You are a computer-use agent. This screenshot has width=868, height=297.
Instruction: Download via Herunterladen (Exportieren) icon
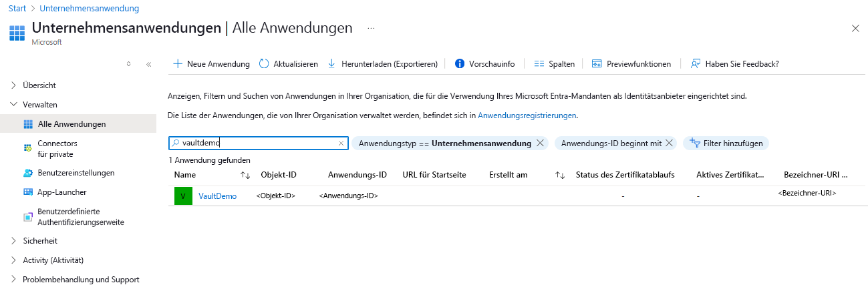pos(331,63)
